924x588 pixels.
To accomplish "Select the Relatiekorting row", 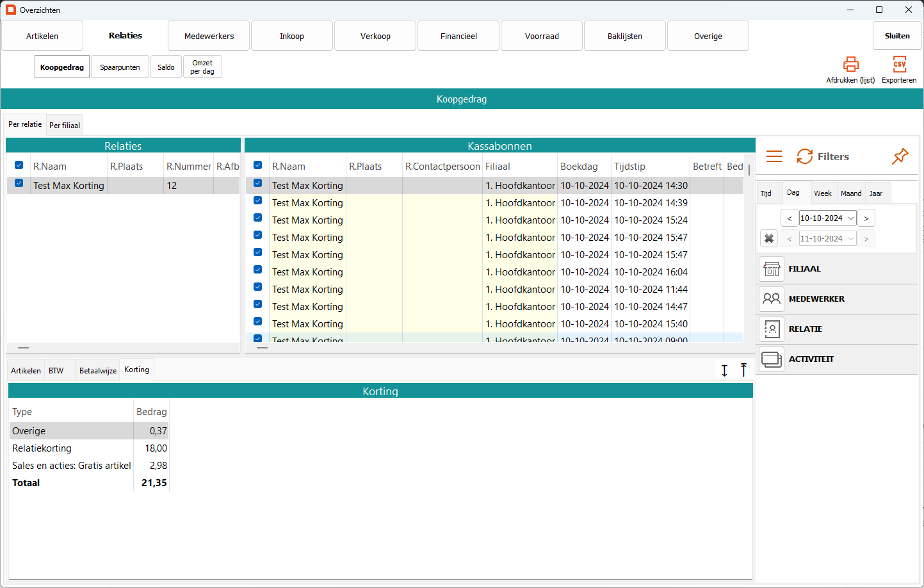I will (x=89, y=448).
